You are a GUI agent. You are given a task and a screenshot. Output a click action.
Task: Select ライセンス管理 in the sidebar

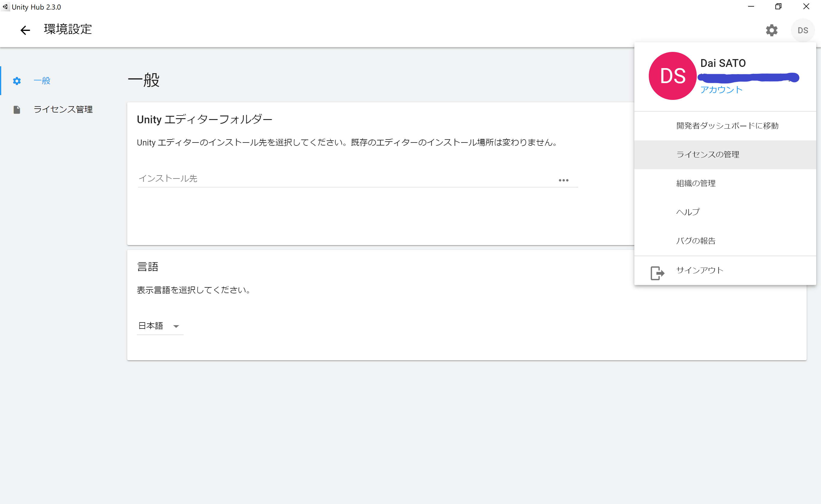click(63, 110)
